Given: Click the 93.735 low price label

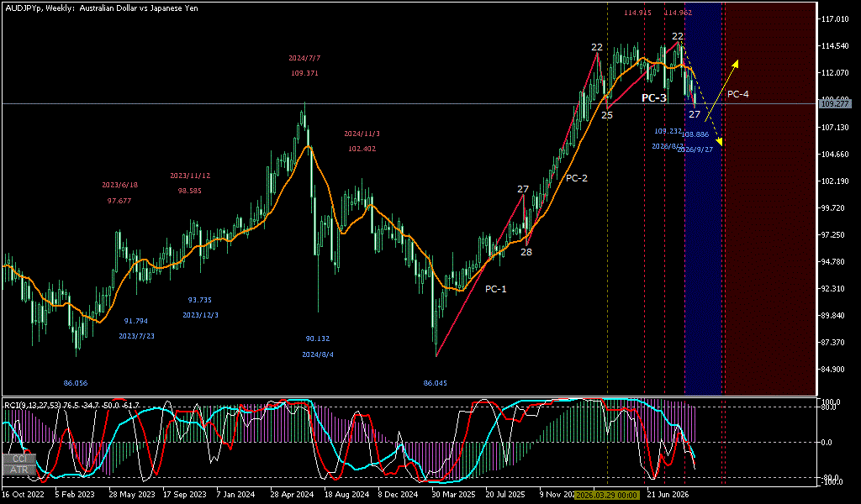Looking at the screenshot, I should (x=200, y=300).
